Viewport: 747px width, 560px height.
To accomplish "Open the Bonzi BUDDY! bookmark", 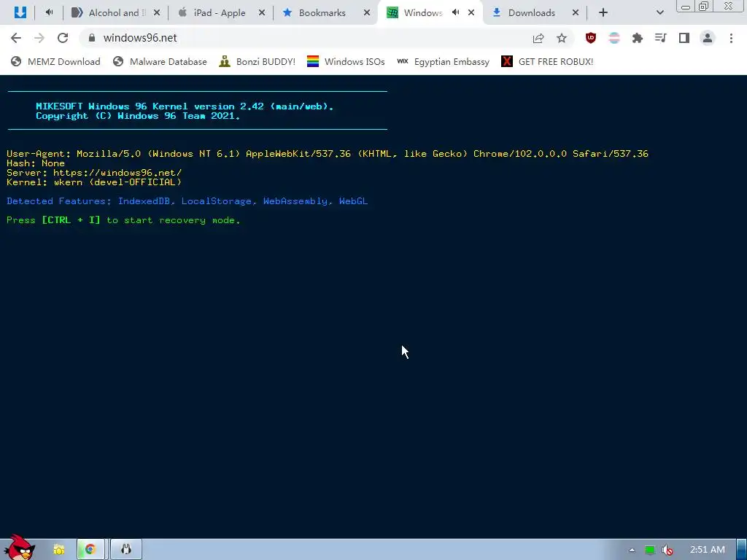I will 258,61.
